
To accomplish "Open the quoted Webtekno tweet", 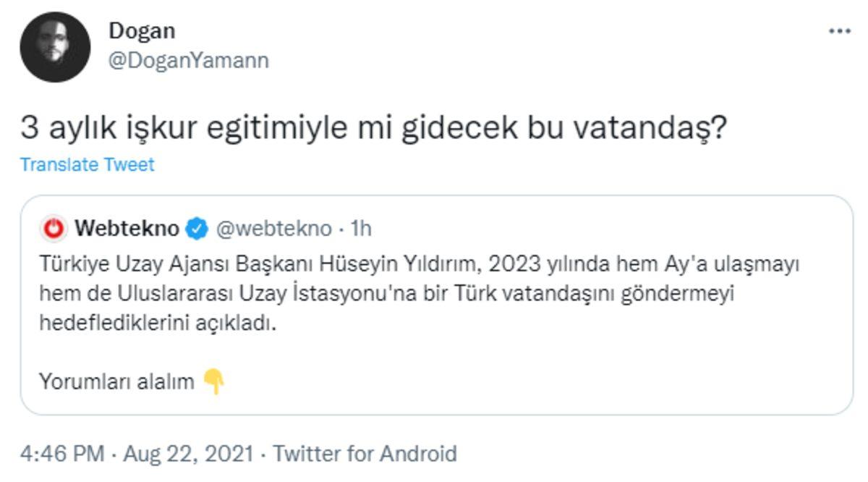I will point(434,304).
